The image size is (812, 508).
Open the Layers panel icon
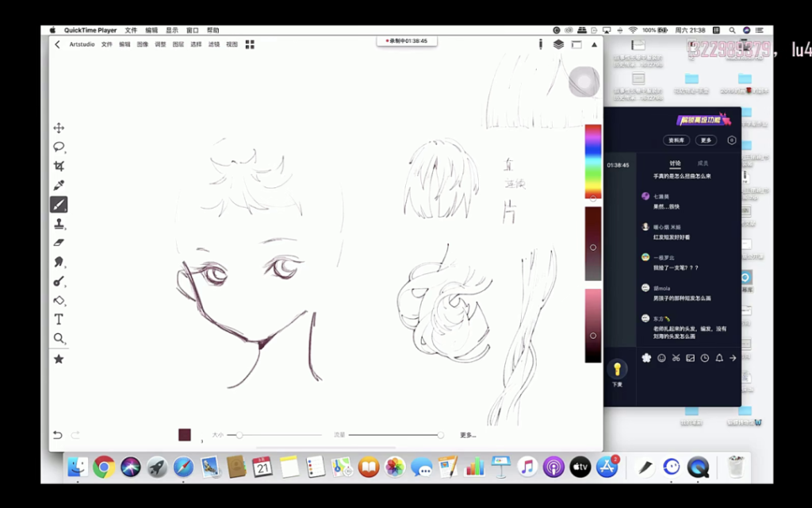coord(558,44)
